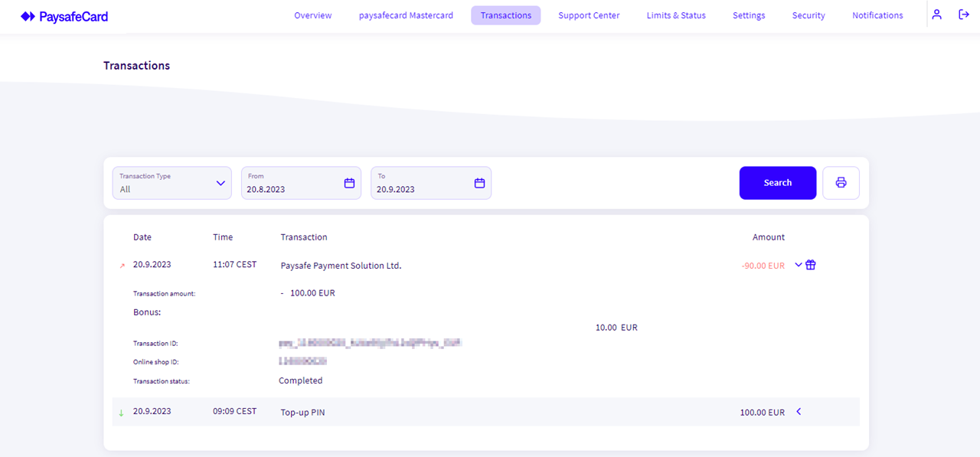The height and width of the screenshot is (457, 980).
Task: Click the Top-up PIN transaction row
Action: [x=485, y=412]
